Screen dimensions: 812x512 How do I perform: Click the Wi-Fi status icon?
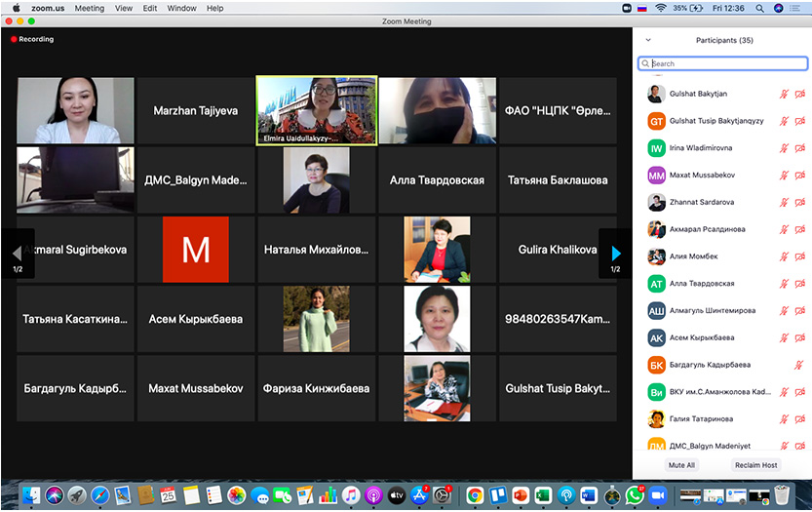pyautogui.click(x=660, y=8)
